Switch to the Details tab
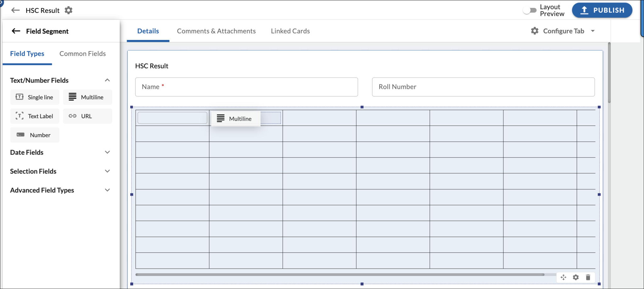This screenshot has width=644, height=289. click(148, 31)
